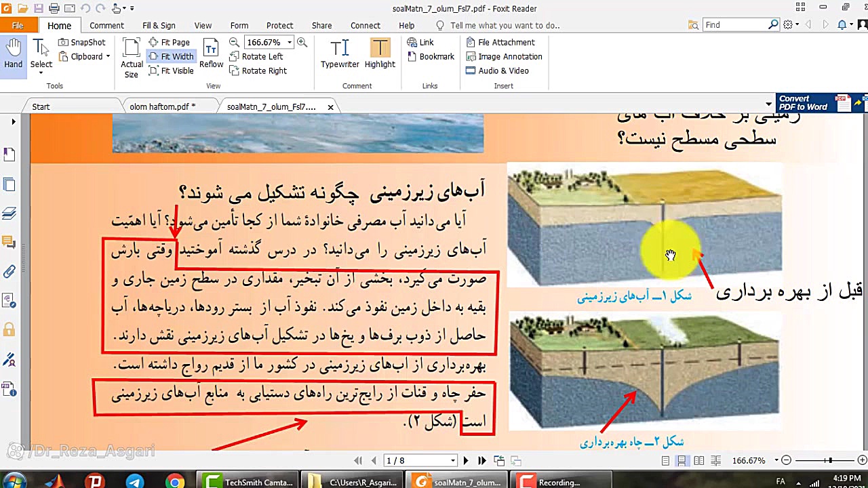This screenshot has height=488, width=868.
Task: Insert an Image Annotation
Action: (504, 56)
